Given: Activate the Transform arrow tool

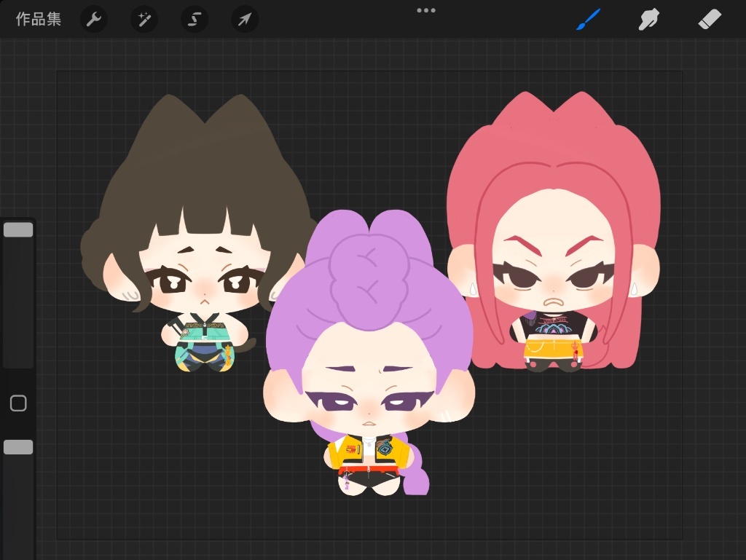Looking at the screenshot, I should (x=245, y=20).
